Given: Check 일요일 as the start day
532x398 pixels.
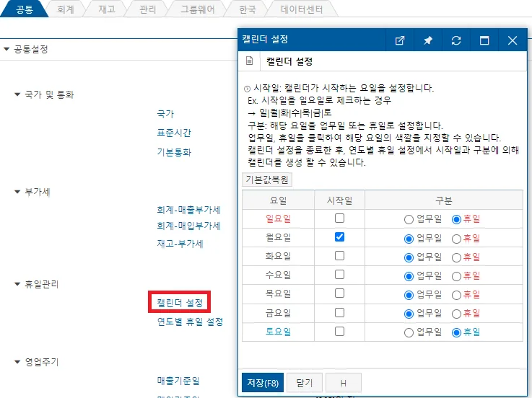Looking at the screenshot, I should pos(339,218).
